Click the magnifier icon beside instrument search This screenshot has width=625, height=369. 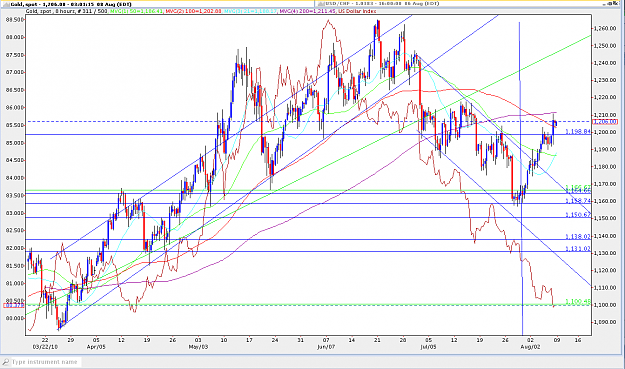click(x=6, y=362)
